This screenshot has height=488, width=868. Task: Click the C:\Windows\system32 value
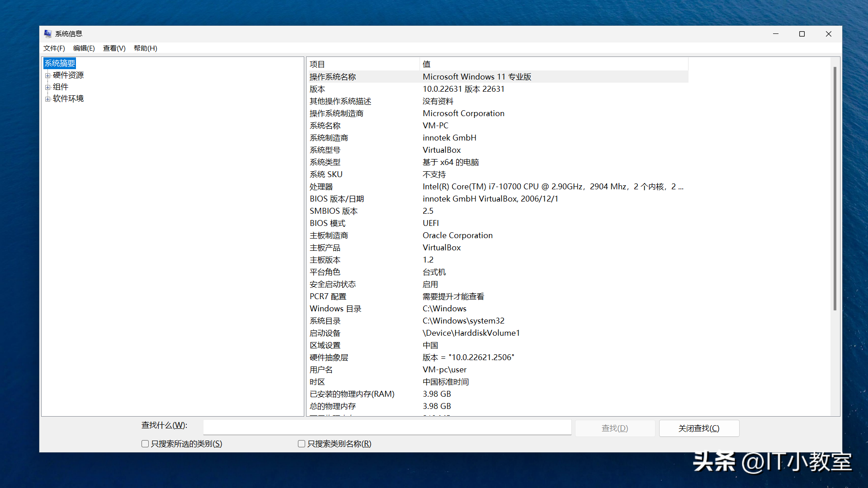tap(463, 321)
